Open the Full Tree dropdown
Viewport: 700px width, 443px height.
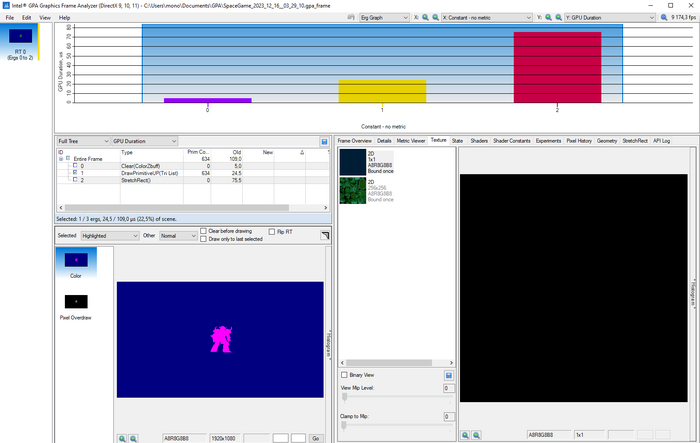pos(82,142)
